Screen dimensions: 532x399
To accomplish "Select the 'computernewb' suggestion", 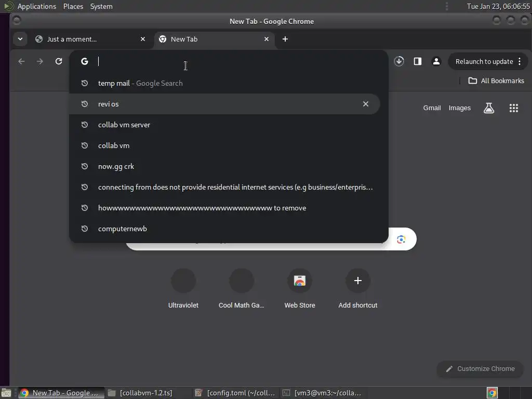I will click(x=224, y=229).
